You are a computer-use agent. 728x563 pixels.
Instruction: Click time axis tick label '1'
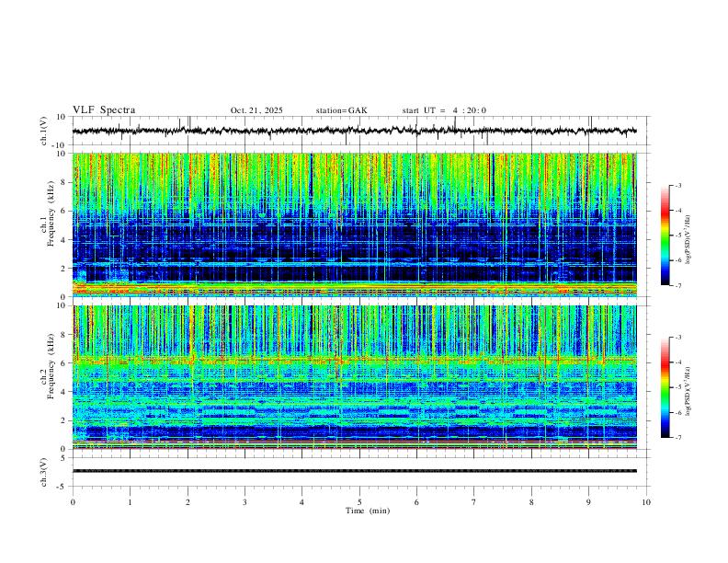click(x=130, y=502)
